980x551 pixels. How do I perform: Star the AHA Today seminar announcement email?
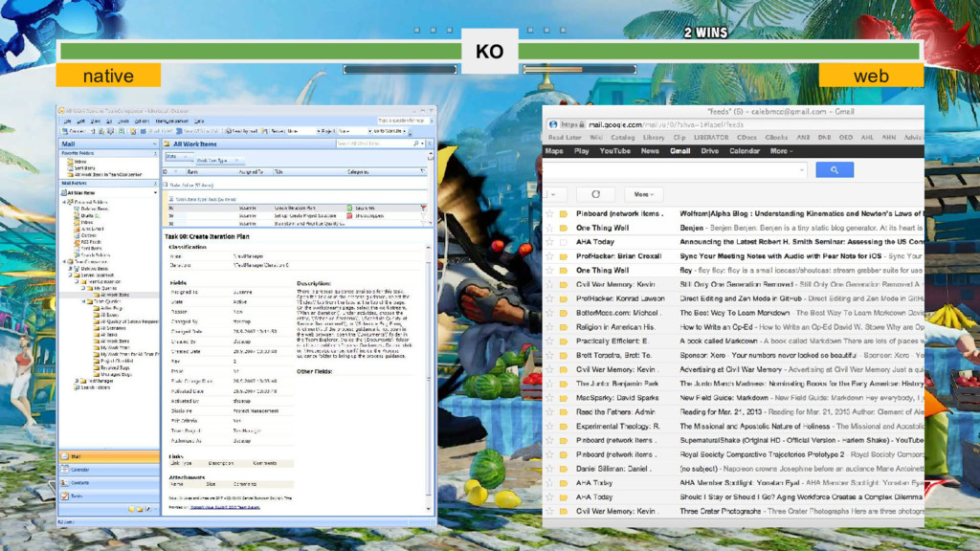[550, 242]
